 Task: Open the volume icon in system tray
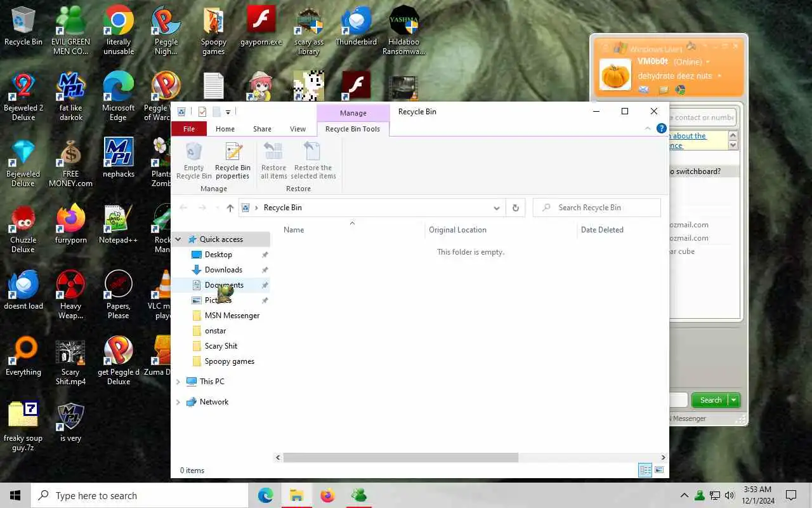[x=730, y=495]
